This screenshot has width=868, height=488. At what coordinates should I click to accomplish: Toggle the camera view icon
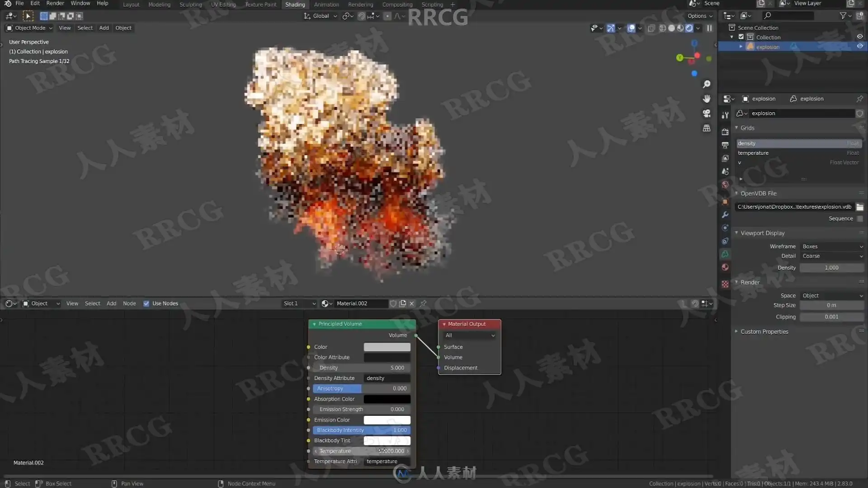(x=707, y=113)
